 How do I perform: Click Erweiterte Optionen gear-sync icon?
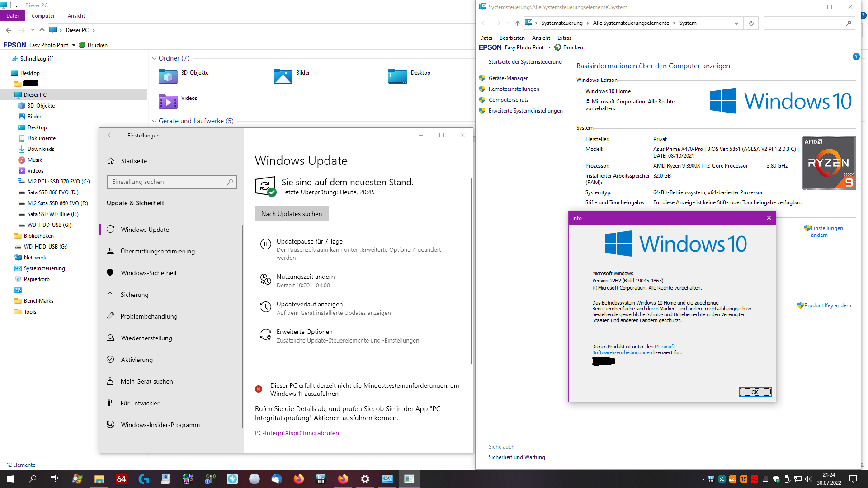pos(265,334)
